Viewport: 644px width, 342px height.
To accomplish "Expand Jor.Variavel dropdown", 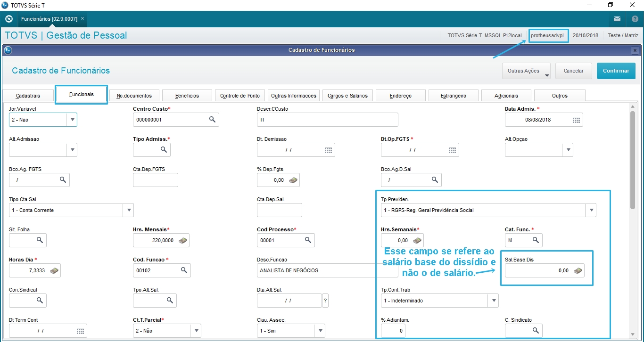I will 72,120.
